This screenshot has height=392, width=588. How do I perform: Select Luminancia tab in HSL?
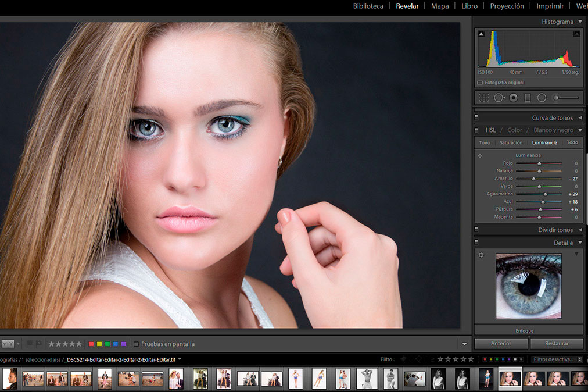544,142
